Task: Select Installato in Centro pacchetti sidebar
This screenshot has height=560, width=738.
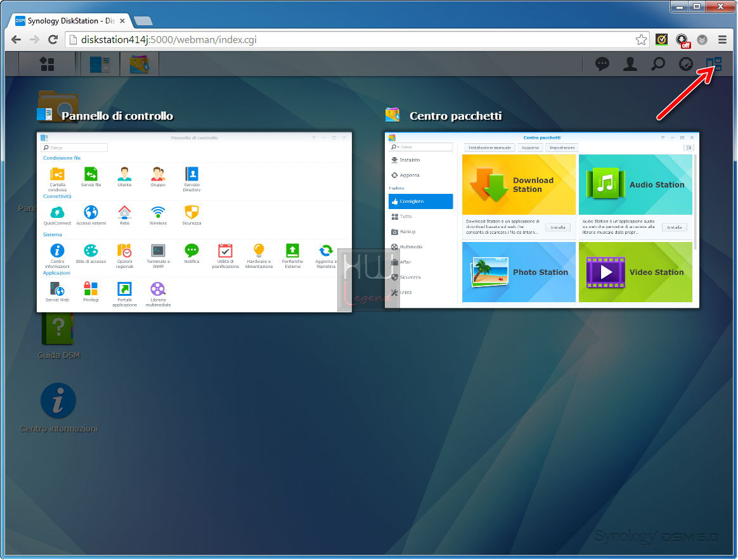Action: pos(421,160)
